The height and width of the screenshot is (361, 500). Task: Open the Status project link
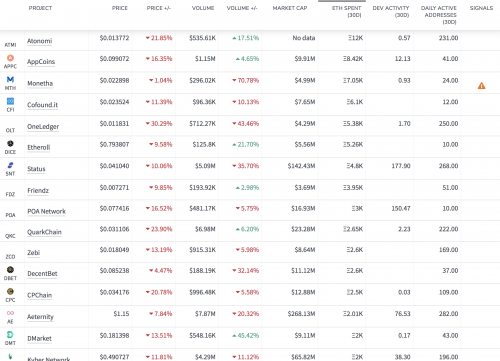(36, 169)
